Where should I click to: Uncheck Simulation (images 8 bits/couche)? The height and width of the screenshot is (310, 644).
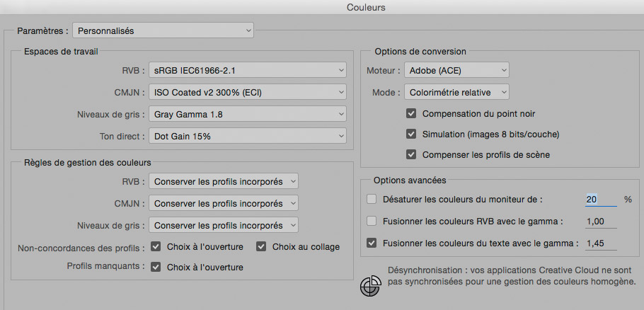411,134
